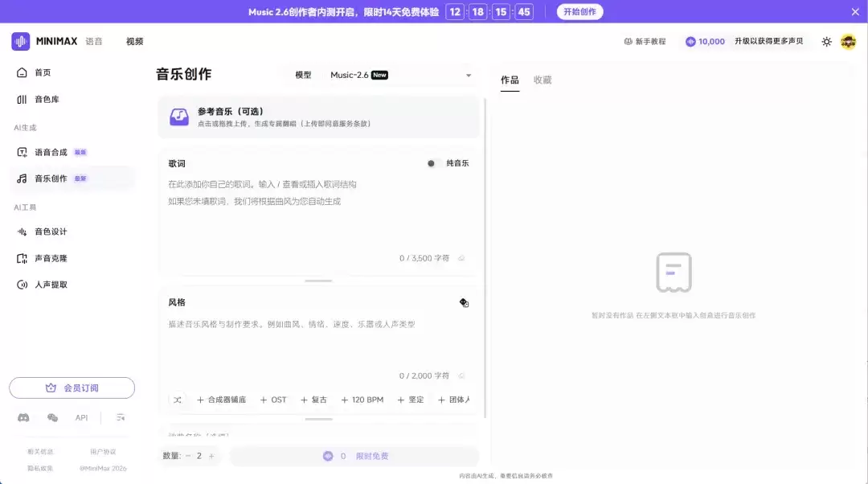Toggle the light/dark theme sun icon
Screen dimensions: 868x484
point(826,42)
